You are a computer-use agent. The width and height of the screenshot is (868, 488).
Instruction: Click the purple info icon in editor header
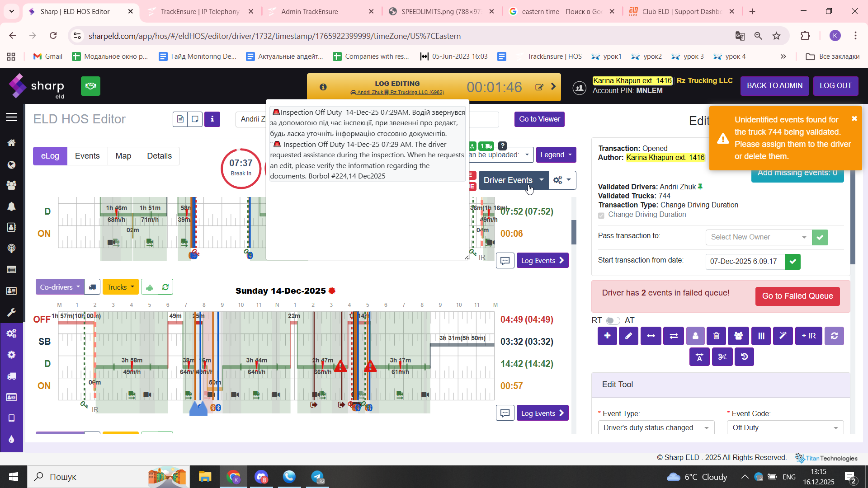(212, 119)
